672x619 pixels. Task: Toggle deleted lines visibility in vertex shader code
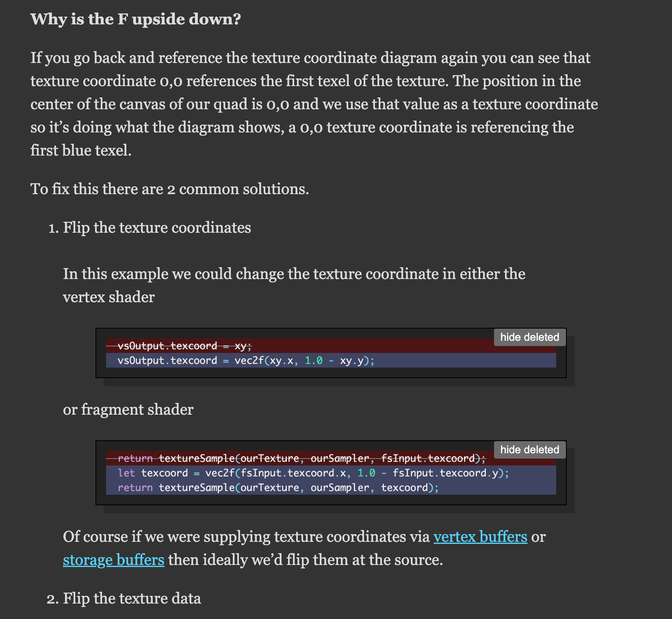click(529, 337)
